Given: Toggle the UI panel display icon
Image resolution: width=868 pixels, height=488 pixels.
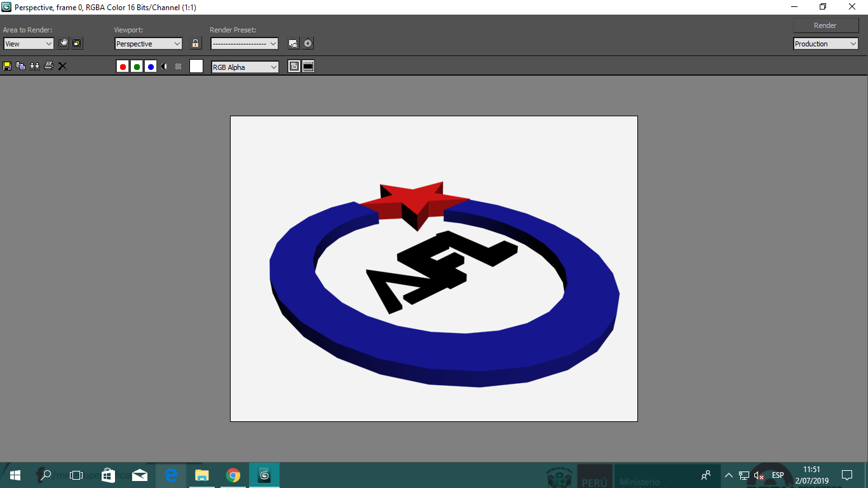Looking at the screenshot, I should 308,67.
